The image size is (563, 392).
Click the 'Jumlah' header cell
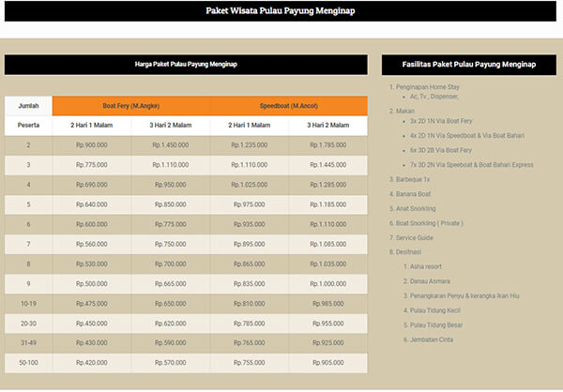[28, 106]
